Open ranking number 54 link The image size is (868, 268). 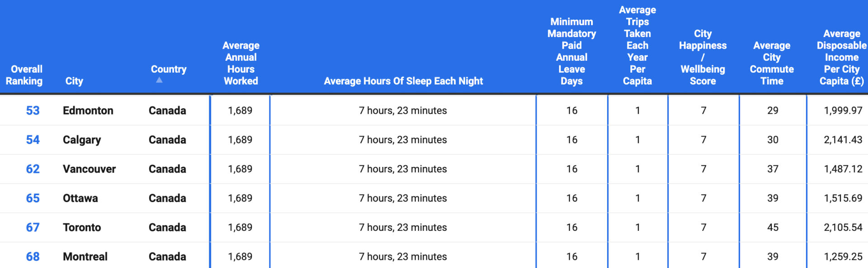coord(33,140)
